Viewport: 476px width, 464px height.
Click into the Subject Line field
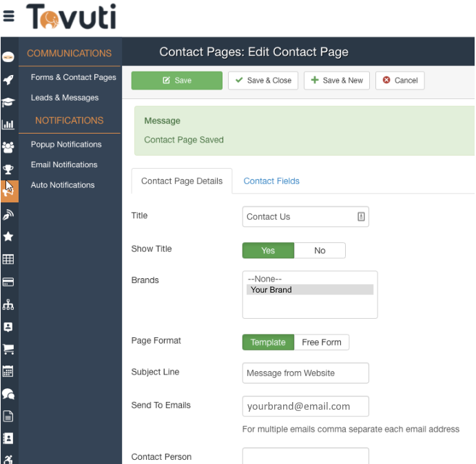pos(305,373)
